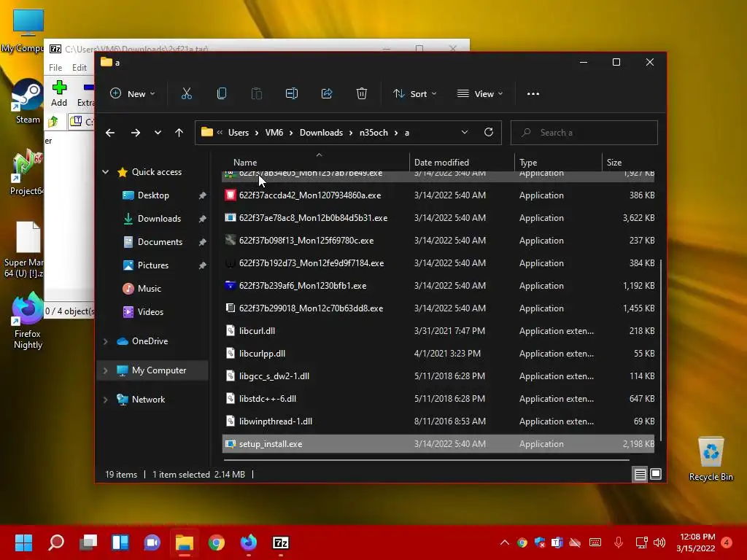Viewport: 747px width, 560px height.
Task: Open the New dropdown menu
Action: point(133,94)
